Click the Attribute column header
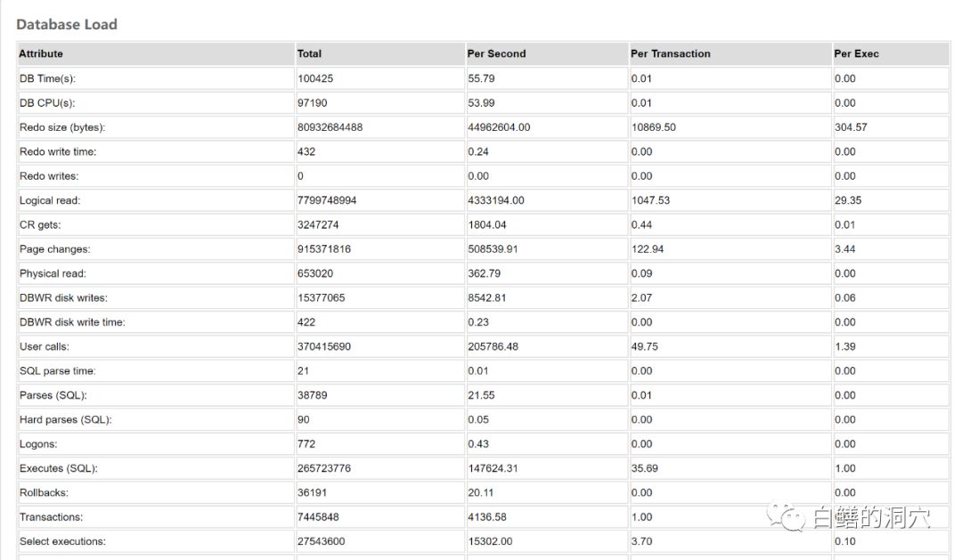The height and width of the screenshot is (560, 962). coord(41,53)
